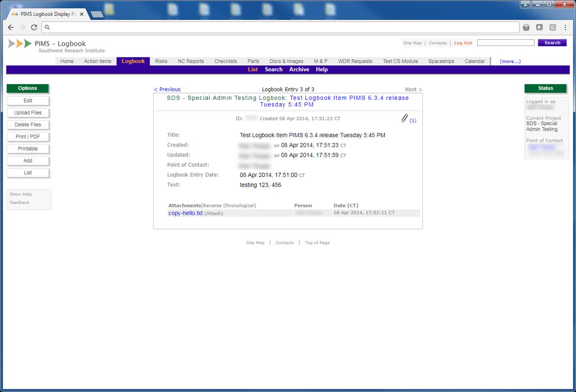Click the paperclip attachment icon

tap(404, 118)
